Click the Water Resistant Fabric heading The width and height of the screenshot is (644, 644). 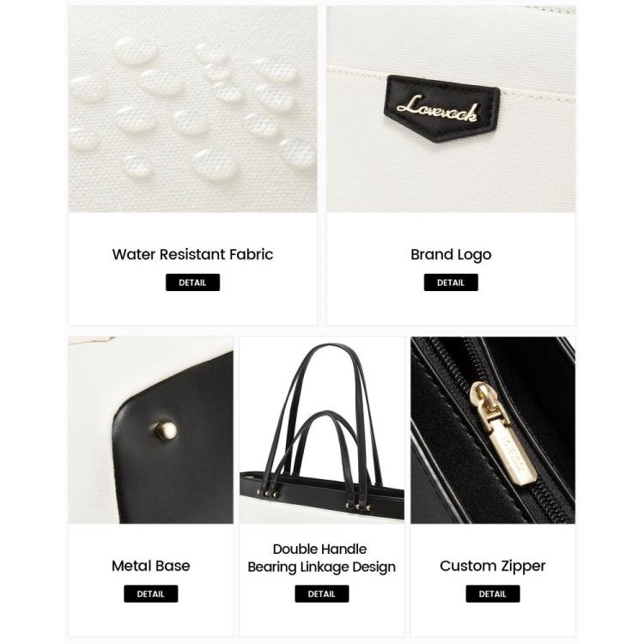[192, 254]
